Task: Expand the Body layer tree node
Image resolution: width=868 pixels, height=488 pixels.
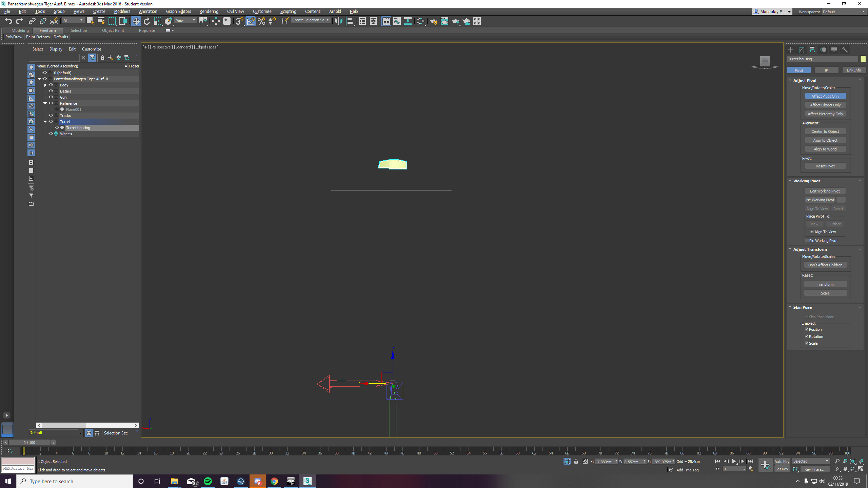Action: 45,85
